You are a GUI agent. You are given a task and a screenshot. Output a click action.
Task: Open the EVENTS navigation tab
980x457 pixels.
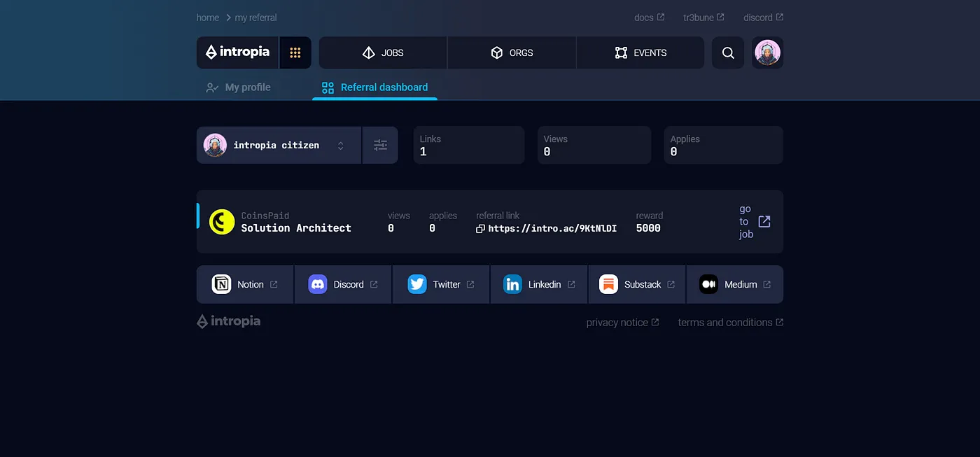[640, 52]
